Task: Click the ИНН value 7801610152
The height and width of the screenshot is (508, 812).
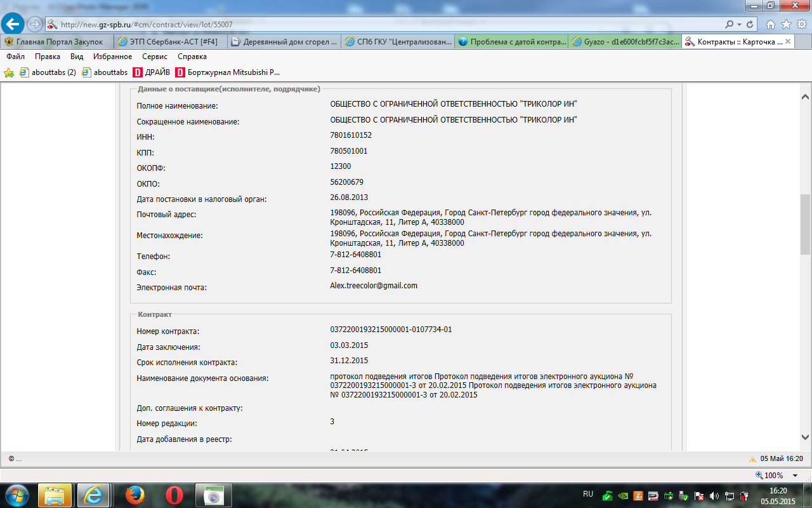Action: tap(351, 135)
